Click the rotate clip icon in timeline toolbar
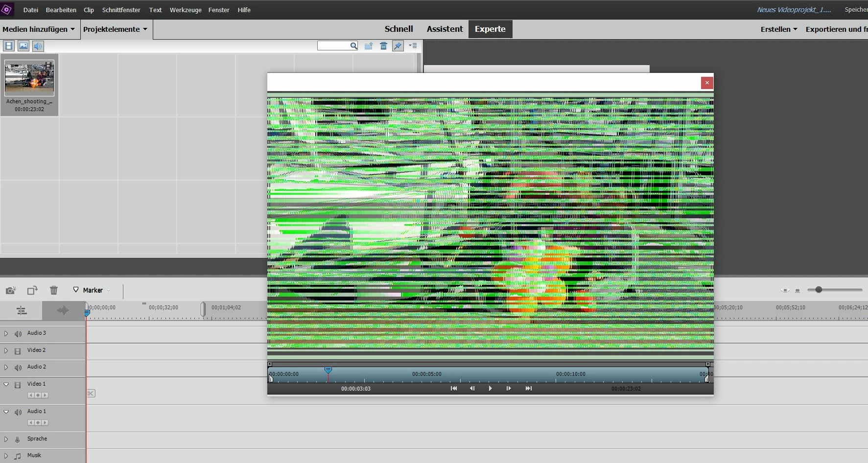868x463 pixels. (x=32, y=290)
